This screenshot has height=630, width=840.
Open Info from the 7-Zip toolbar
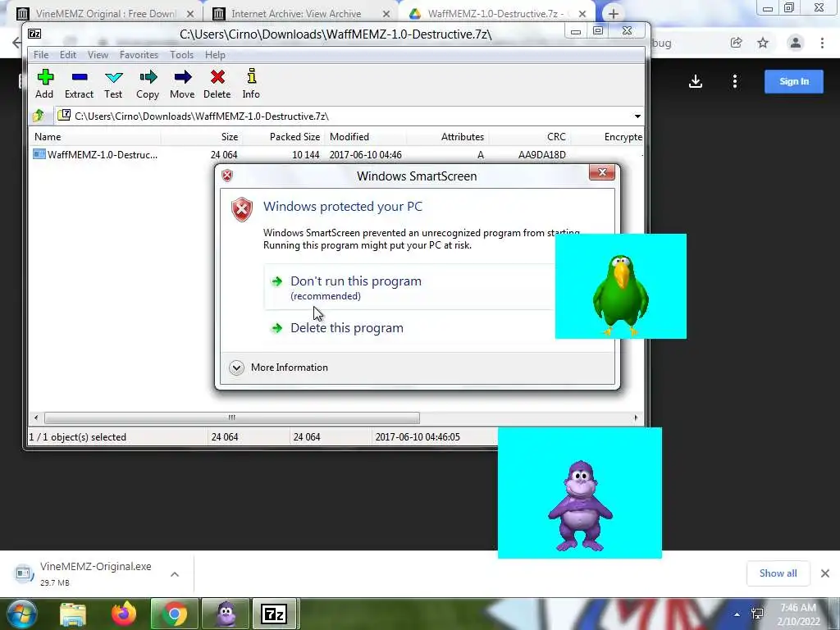pos(251,84)
